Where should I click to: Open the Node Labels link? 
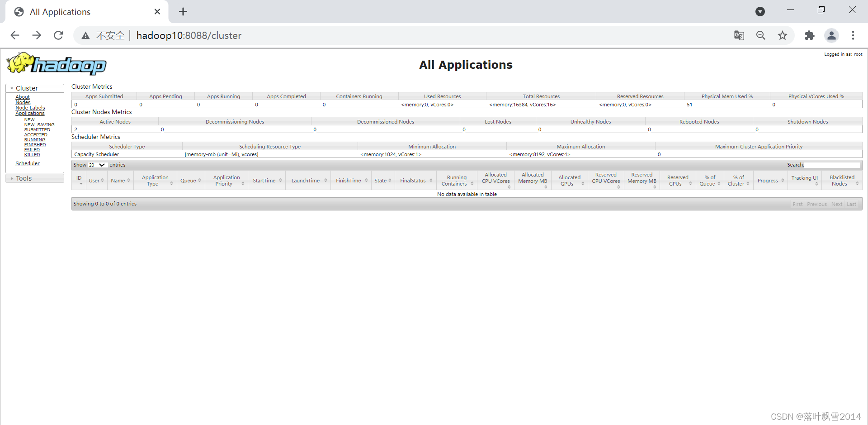coord(30,108)
